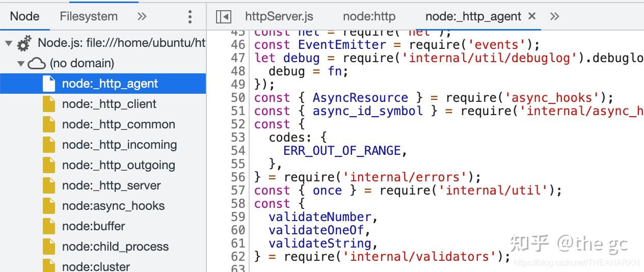The width and height of the screenshot is (644, 272).
Task: Click the cloud icon beside (no domain)
Action: [37, 64]
